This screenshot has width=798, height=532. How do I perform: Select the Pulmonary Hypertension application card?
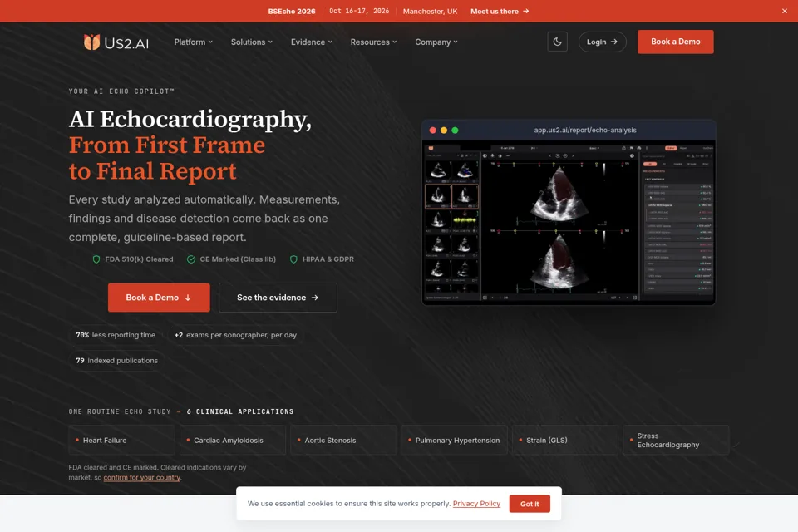(x=454, y=440)
